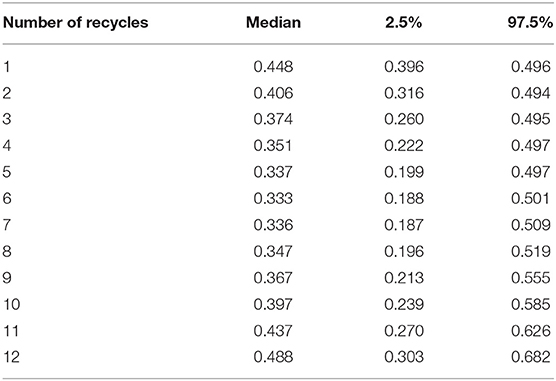Click the 0.626 value in row 11
Screen dimensions: 556x381
(x=531, y=331)
